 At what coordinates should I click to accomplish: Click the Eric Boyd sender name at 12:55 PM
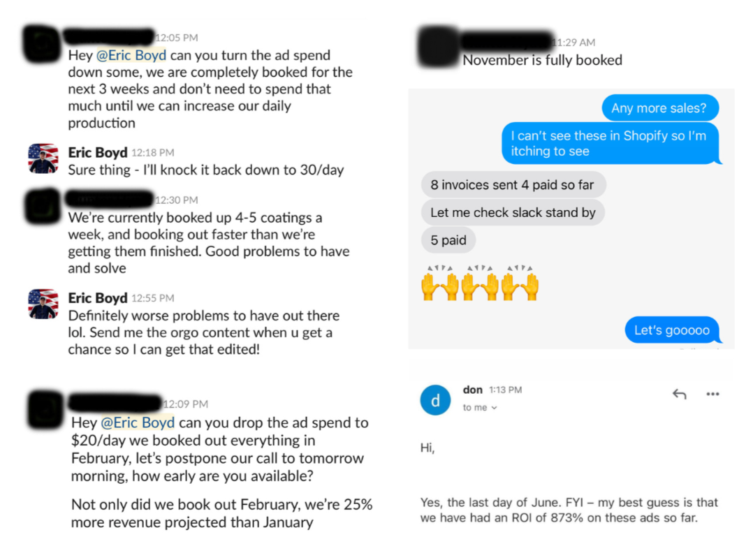[97, 298]
